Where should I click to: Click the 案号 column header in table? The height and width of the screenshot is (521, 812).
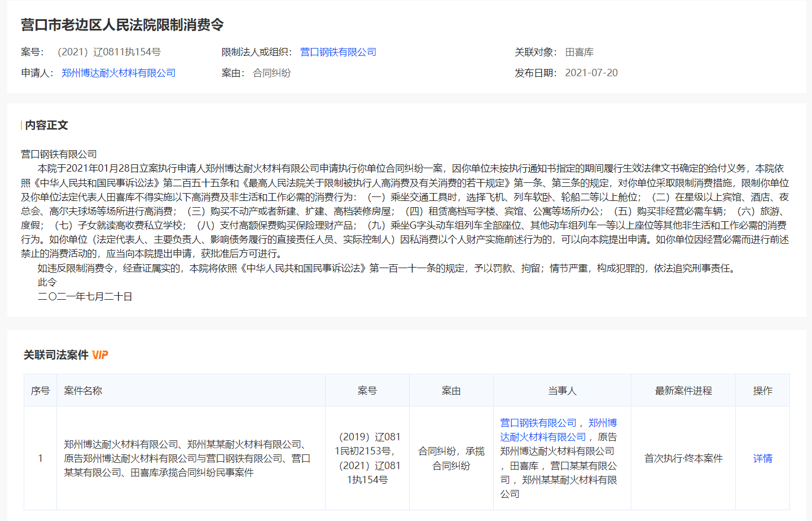367,391
